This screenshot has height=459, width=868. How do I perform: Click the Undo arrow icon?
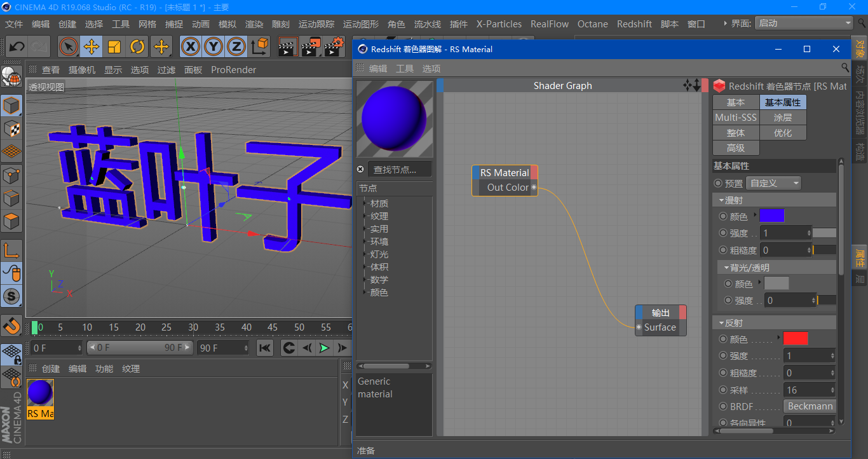pos(17,46)
